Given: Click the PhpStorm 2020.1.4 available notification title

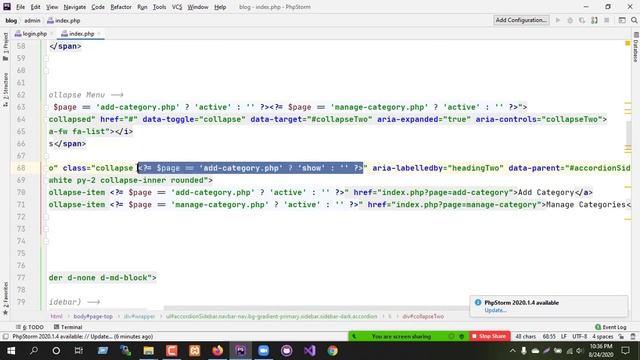Looking at the screenshot, I should coord(521,302).
